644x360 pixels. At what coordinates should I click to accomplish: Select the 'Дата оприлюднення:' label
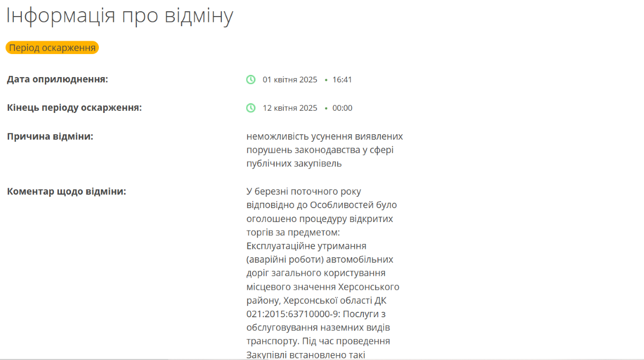coord(57,80)
